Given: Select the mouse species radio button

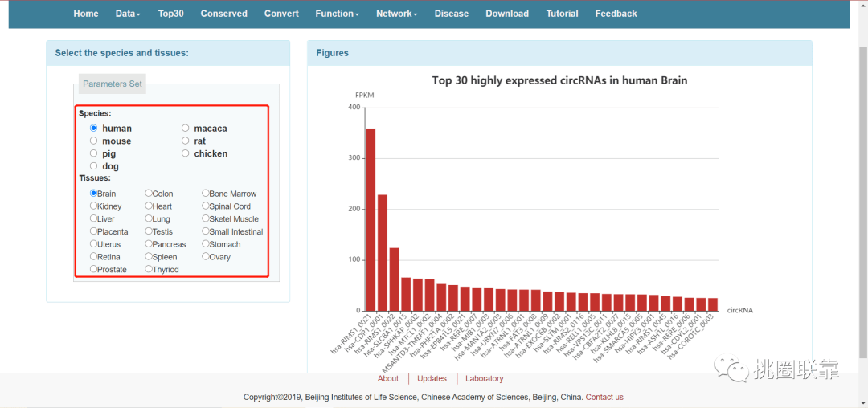Looking at the screenshot, I should 93,141.
